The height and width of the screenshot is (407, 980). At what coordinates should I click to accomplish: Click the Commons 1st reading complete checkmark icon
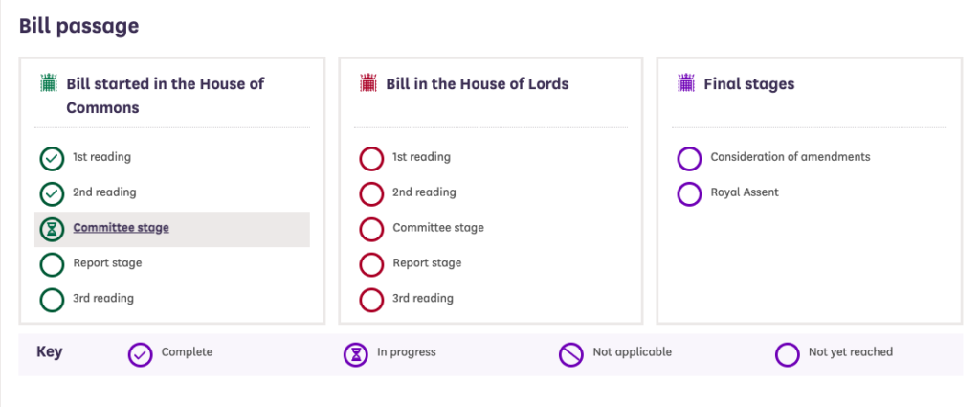[x=52, y=158]
